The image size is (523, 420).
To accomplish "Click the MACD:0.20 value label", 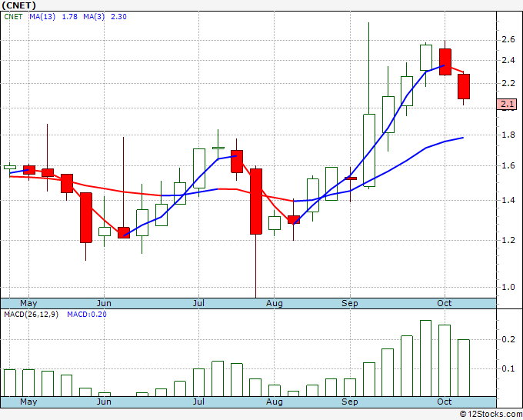I will click(87, 315).
